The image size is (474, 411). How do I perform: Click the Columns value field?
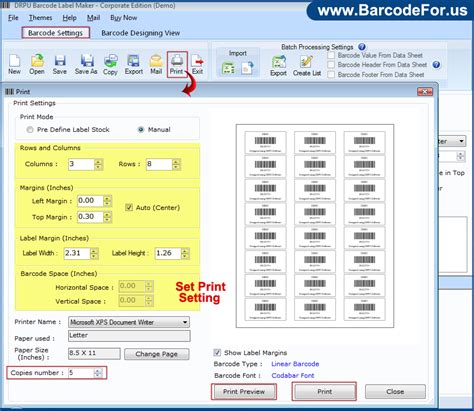[81, 164]
